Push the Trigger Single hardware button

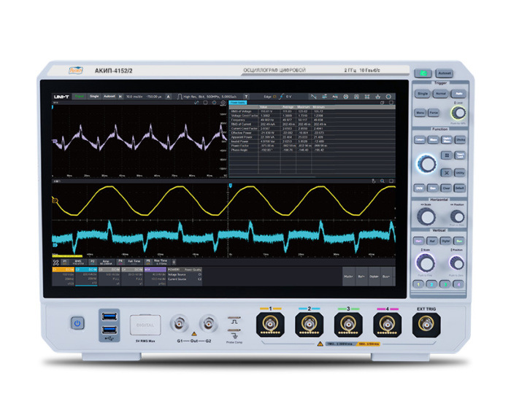(x=423, y=94)
